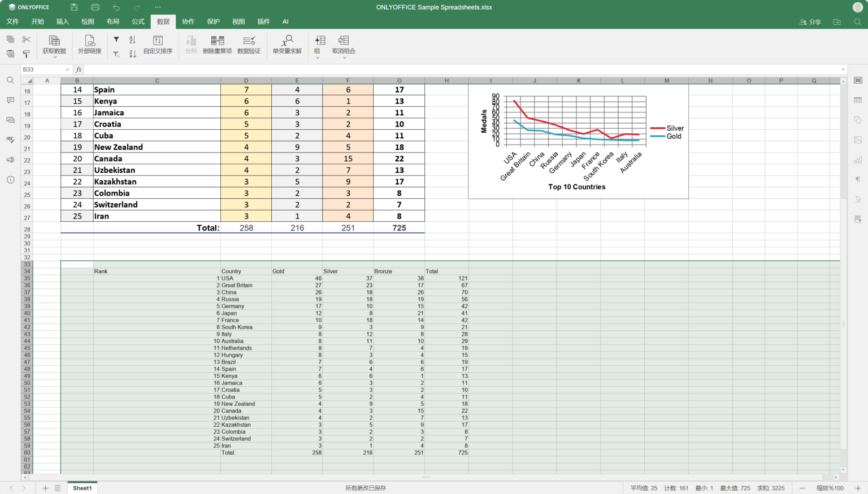Switch to the 公式 ribbon tab

[x=138, y=21]
